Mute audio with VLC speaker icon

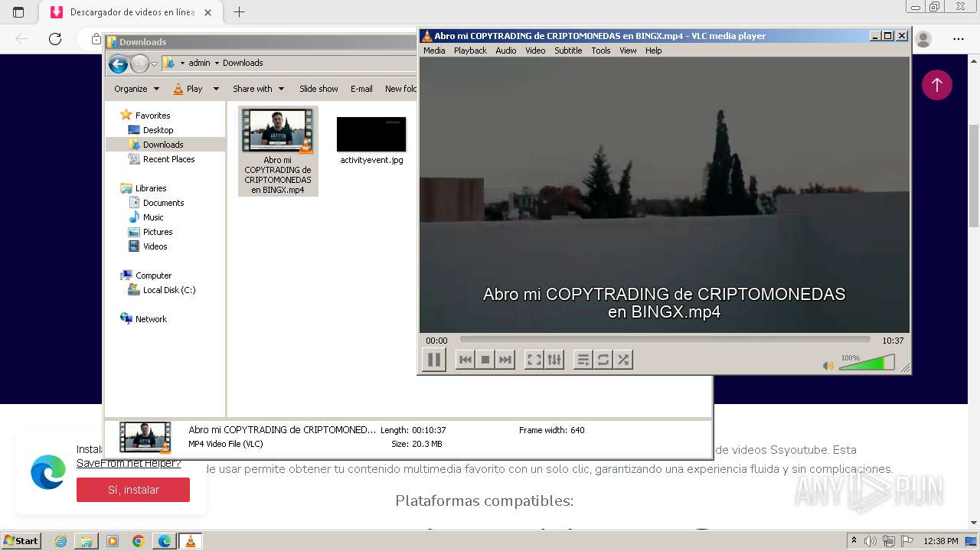[x=828, y=366]
